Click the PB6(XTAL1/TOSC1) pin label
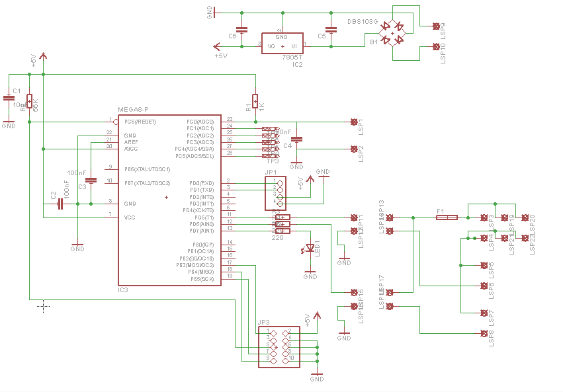This screenshot has height=392, width=563. 148,169
